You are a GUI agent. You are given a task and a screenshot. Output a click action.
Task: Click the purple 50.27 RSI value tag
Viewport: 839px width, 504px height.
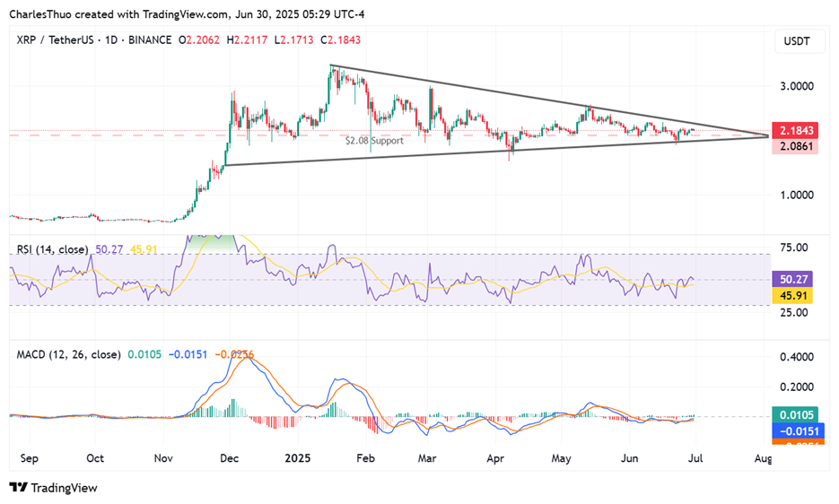click(792, 279)
